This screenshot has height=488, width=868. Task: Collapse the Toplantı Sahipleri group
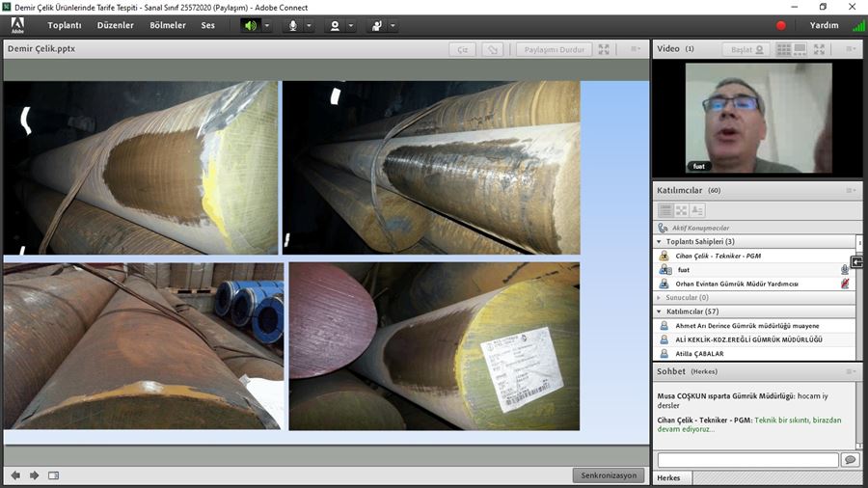pos(659,241)
